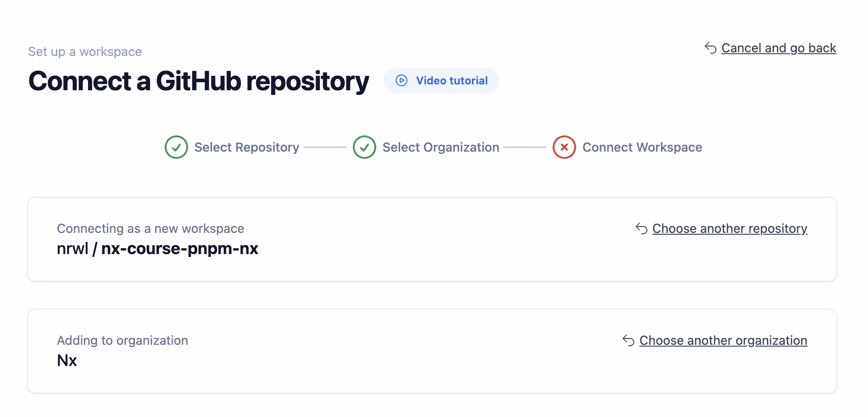
Task: Click the play icon in Video tutorial
Action: tap(401, 80)
